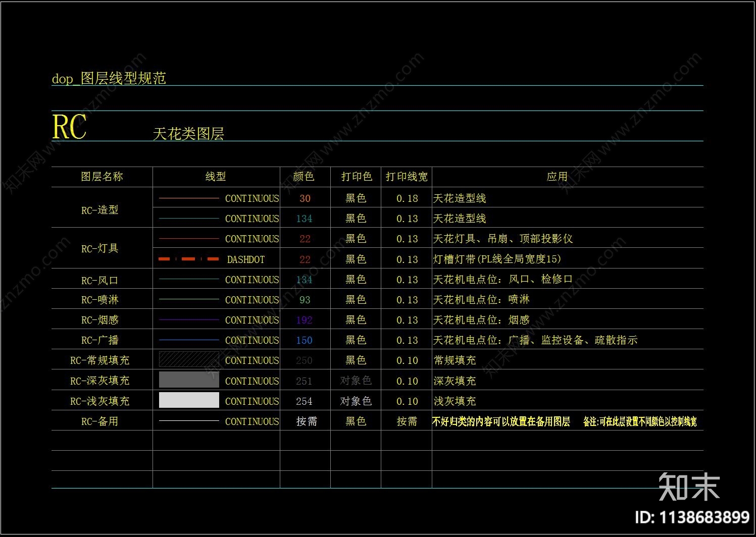Click the RC-常规填充 layer name
Viewport: 756px width, 537px height.
[x=100, y=360]
